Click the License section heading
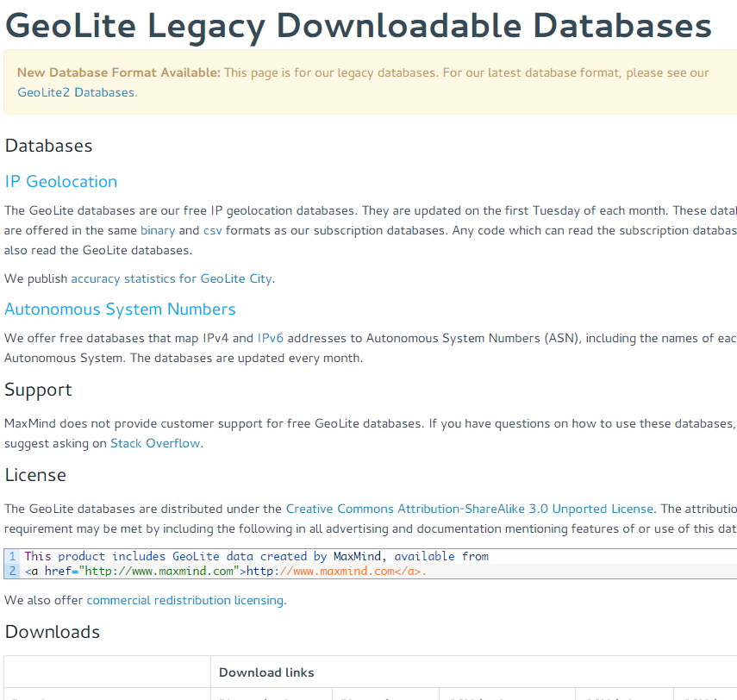737x700 pixels. tap(35, 475)
